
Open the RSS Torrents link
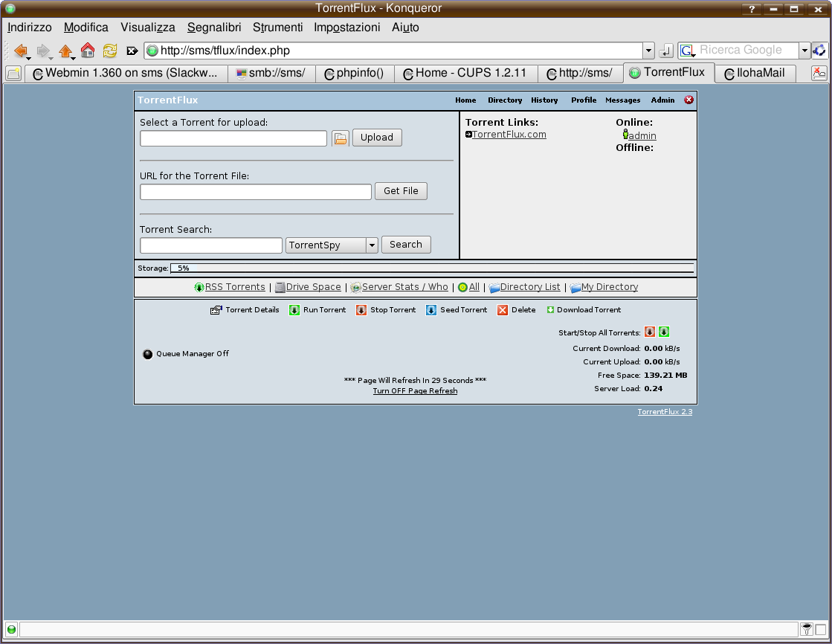(x=234, y=287)
